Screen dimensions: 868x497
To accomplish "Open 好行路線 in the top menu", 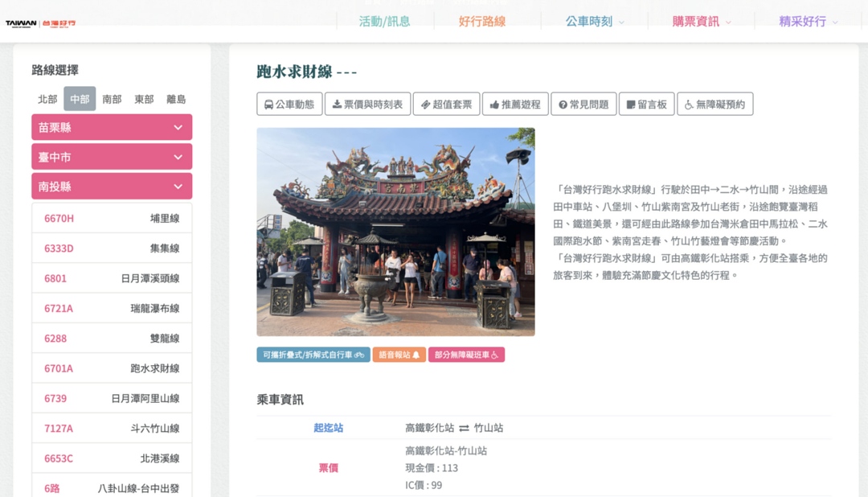I will click(482, 22).
